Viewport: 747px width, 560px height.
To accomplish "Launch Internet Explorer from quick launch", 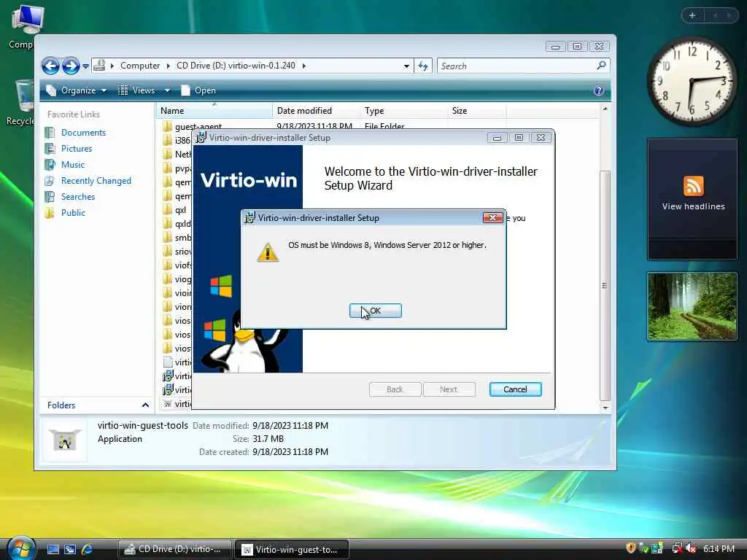I will click(x=88, y=549).
